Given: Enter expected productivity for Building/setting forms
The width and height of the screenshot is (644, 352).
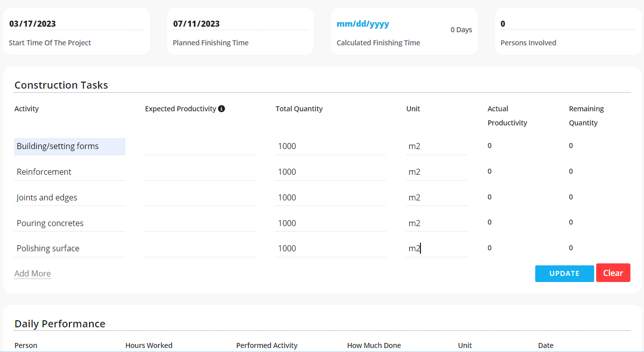Looking at the screenshot, I should pos(200,147).
